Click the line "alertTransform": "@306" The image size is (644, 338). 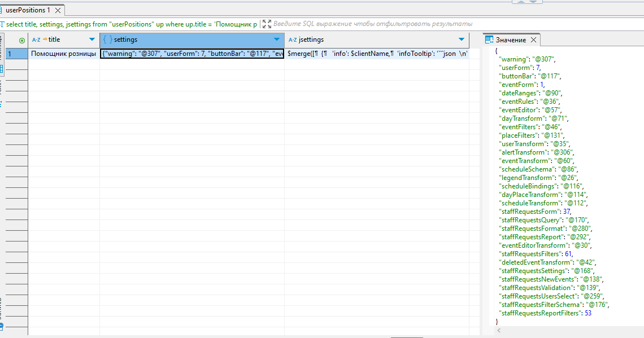point(536,152)
